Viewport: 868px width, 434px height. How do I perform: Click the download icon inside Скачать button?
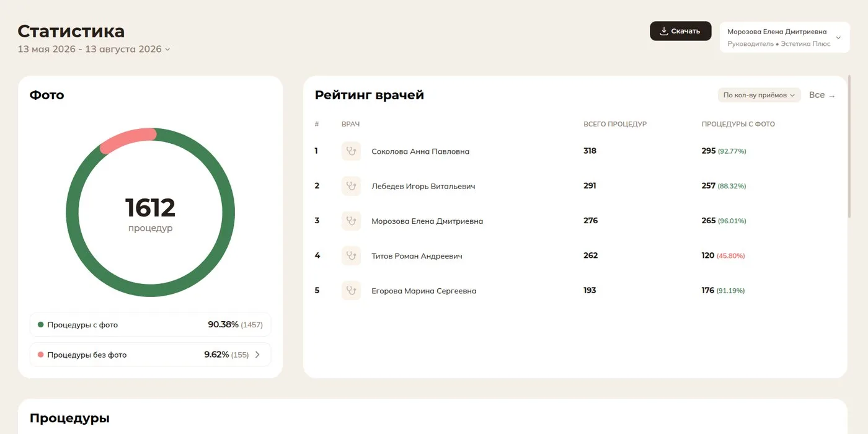[x=663, y=31]
